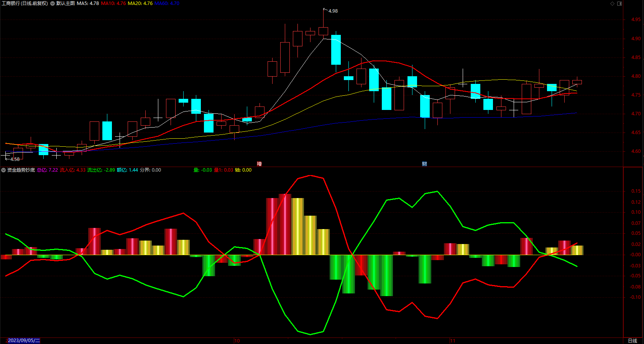Click the month 10 timeline marker

237,341
